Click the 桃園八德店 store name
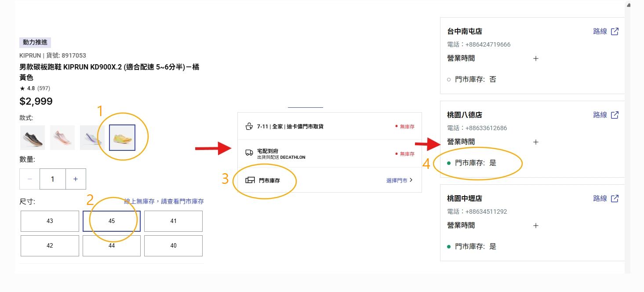Screen dimensions: 644x292 465,115
